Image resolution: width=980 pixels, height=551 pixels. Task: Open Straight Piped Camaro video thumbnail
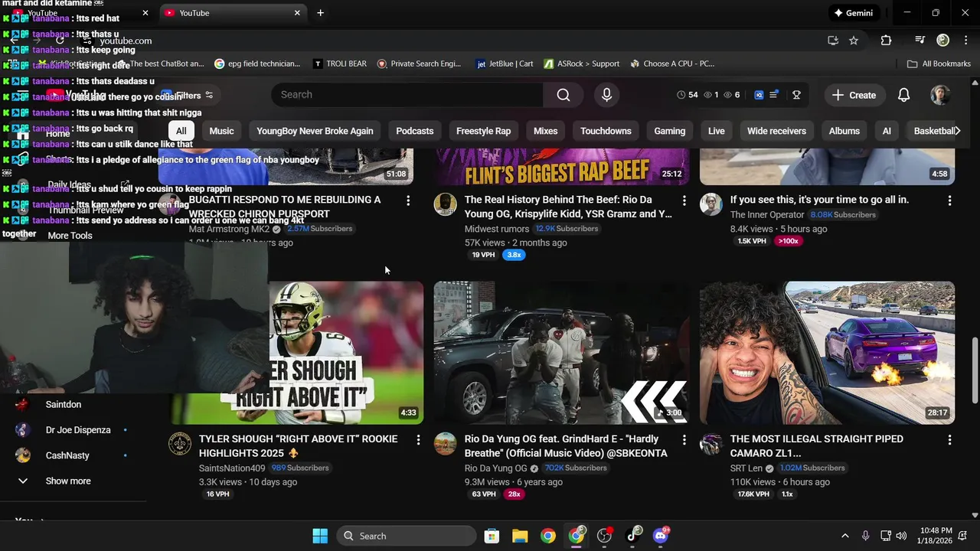click(827, 353)
